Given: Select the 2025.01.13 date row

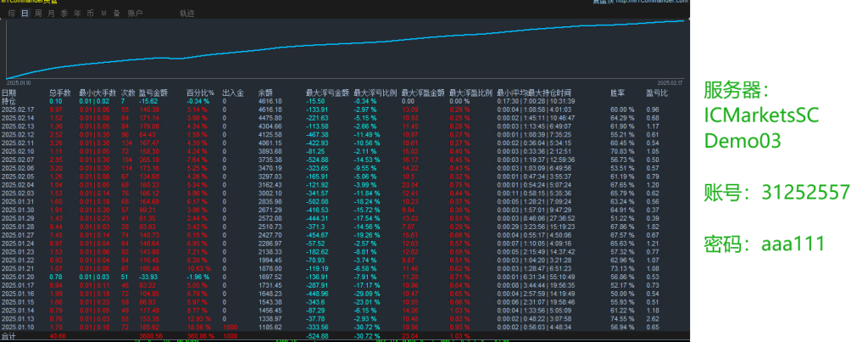Looking at the screenshot, I should click(345, 318).
